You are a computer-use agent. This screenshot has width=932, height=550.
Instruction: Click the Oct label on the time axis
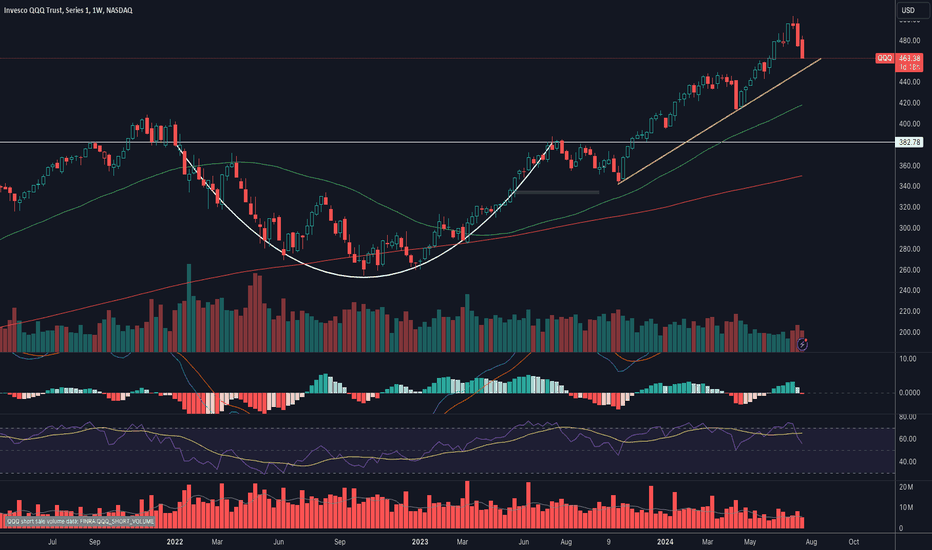854,542
